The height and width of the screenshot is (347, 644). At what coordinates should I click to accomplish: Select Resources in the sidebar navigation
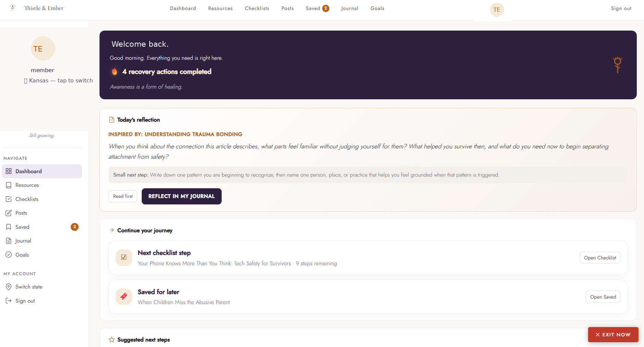click(x=42, y=185)
